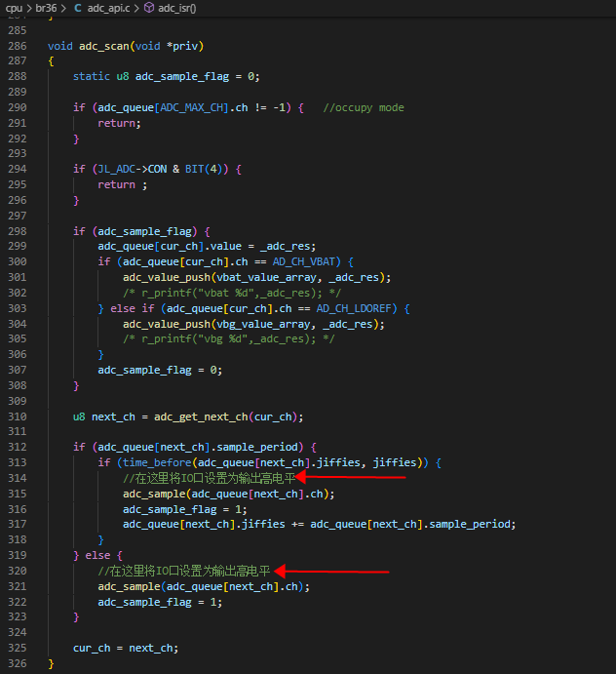Click 'adc_sample_flag = 1;' on line 316
Viewport: 616px width, 674px height.
185,509
